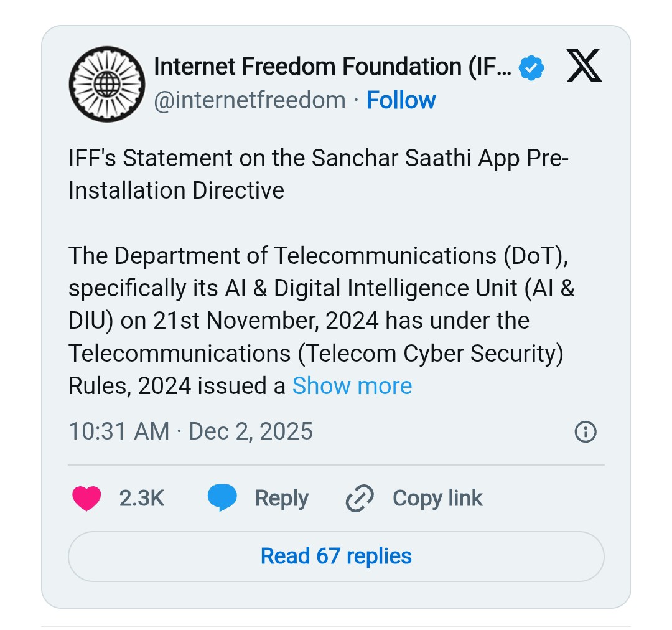Open the @internetfreedom handle
Viewport: 672px width, 630px height.
click(250, 100)
